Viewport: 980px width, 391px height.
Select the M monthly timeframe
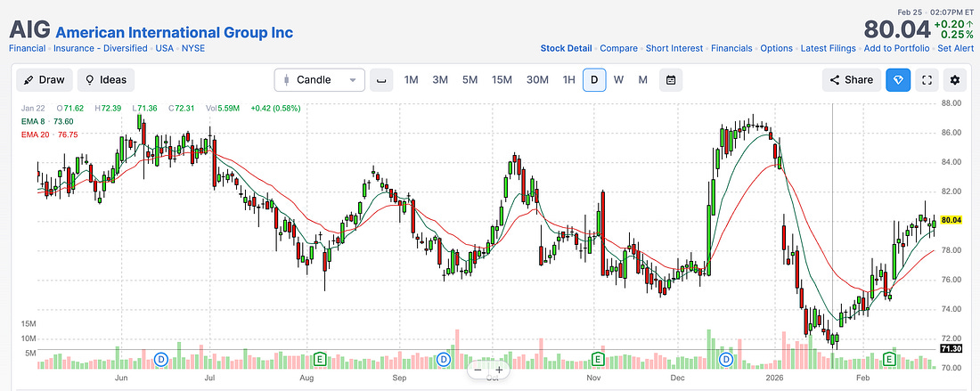pos(642,80)
